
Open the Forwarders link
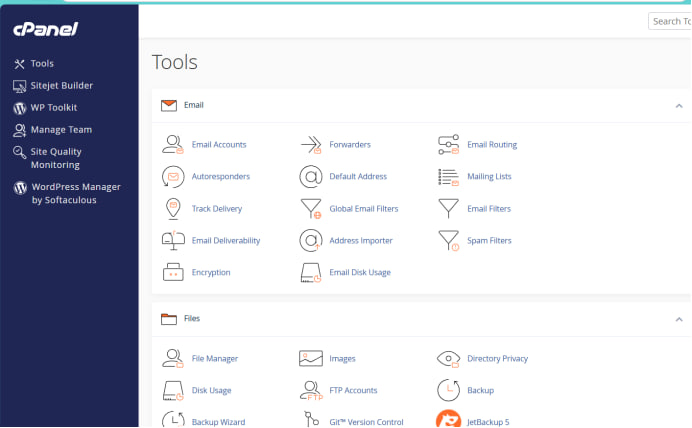point(350,145)
